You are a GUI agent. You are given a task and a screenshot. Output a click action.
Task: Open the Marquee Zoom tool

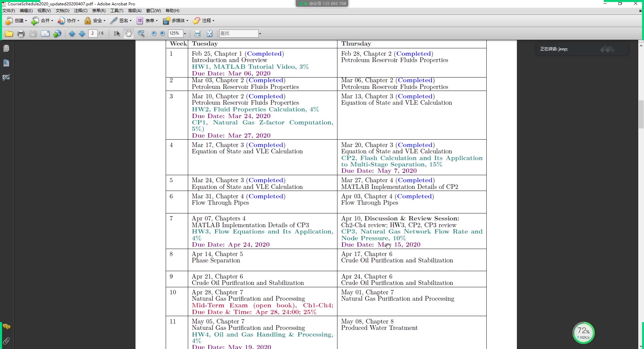pos(141,34)
